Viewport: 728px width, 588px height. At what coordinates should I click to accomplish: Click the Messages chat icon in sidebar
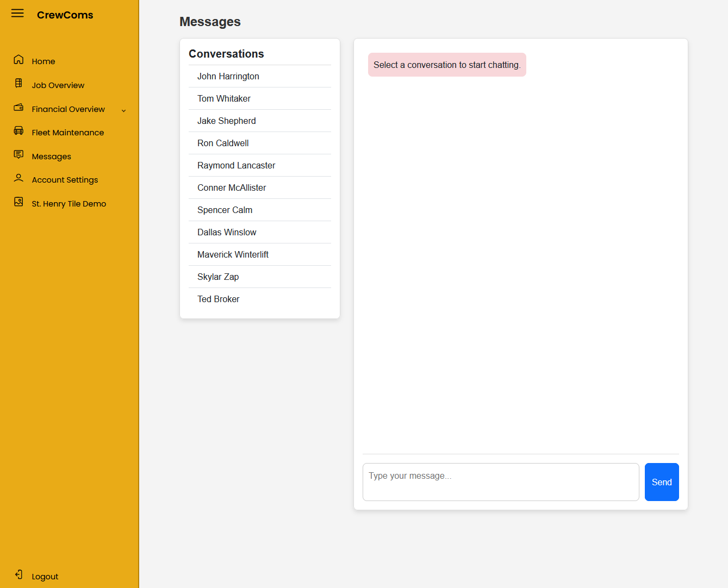18,155
